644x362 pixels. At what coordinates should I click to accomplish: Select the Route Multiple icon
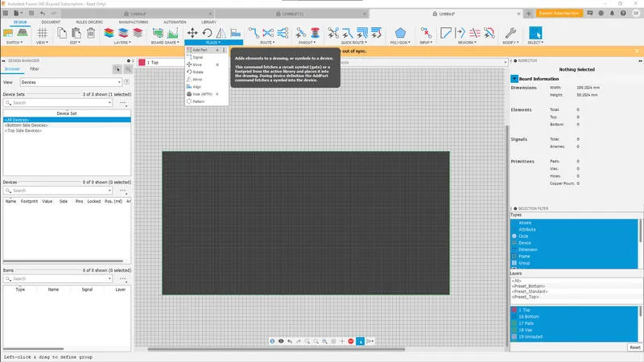coord(283,33)
